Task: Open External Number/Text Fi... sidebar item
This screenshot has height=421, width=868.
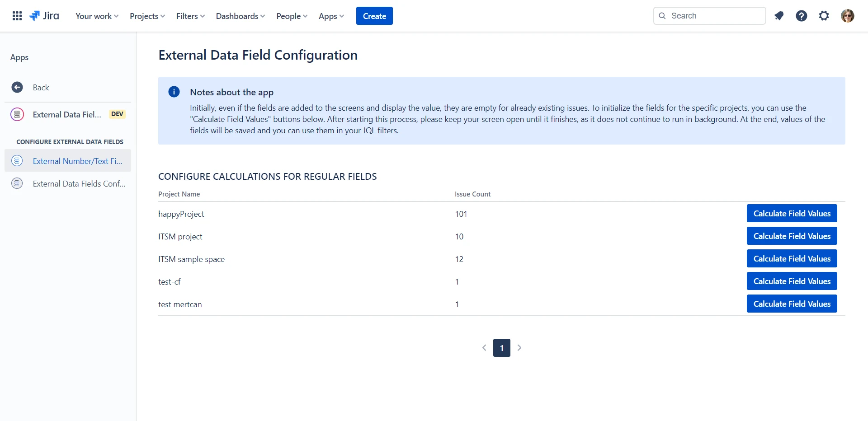Action: coord(68,160)
